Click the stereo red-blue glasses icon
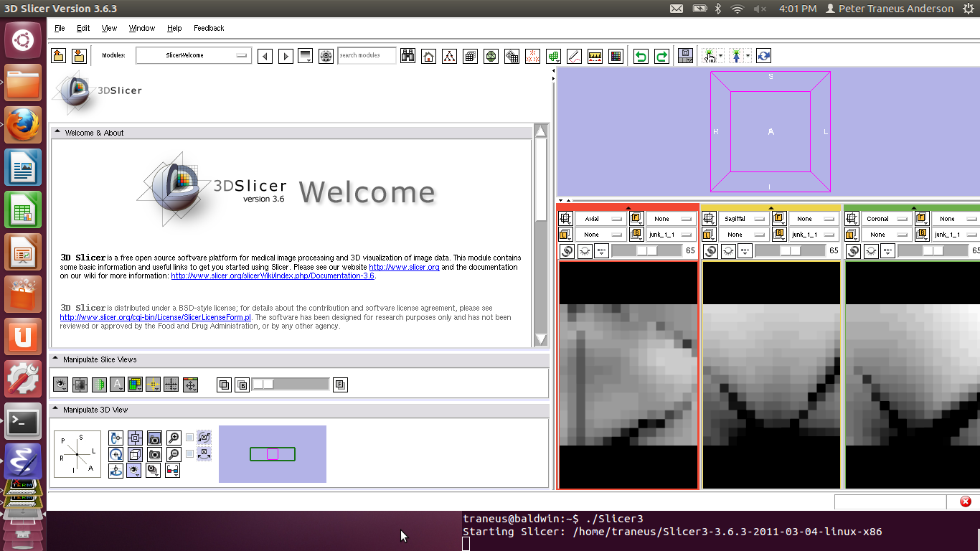Screen dimensions: 980x551 click(x=172, y=471)
